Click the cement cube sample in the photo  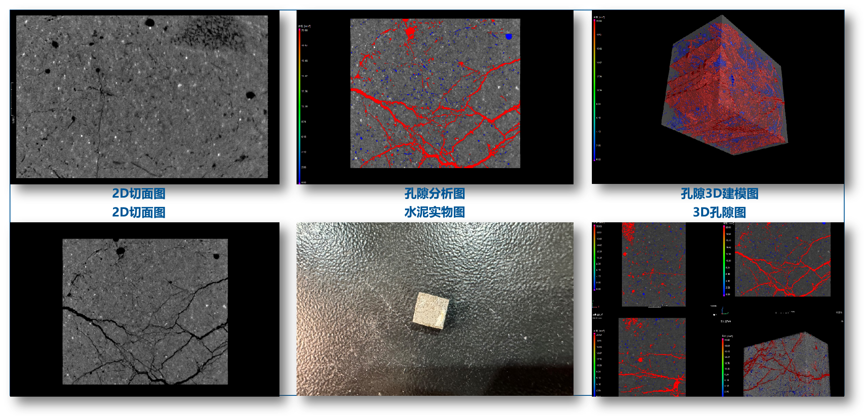[431, 311]
